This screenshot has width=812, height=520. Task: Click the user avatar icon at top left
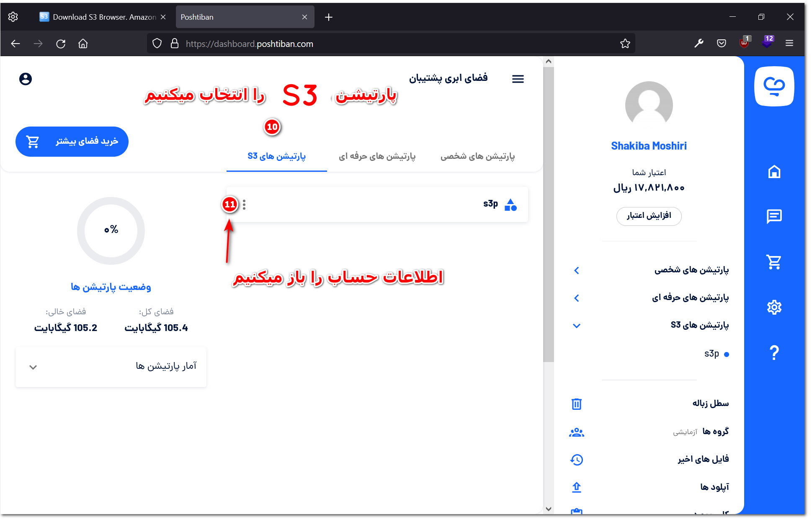(x=26, y=79)
